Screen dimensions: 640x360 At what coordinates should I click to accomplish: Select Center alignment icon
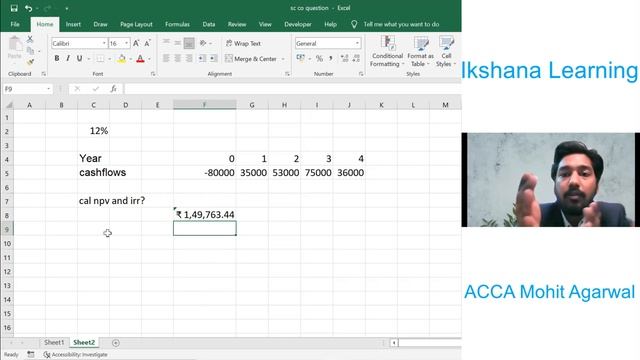[178, 58]
